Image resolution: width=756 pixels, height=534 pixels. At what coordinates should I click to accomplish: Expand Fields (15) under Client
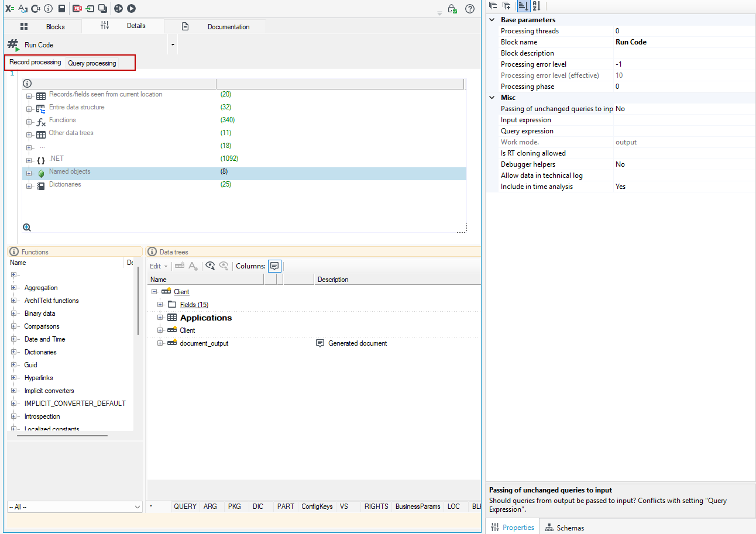click(x=160, y=305)
